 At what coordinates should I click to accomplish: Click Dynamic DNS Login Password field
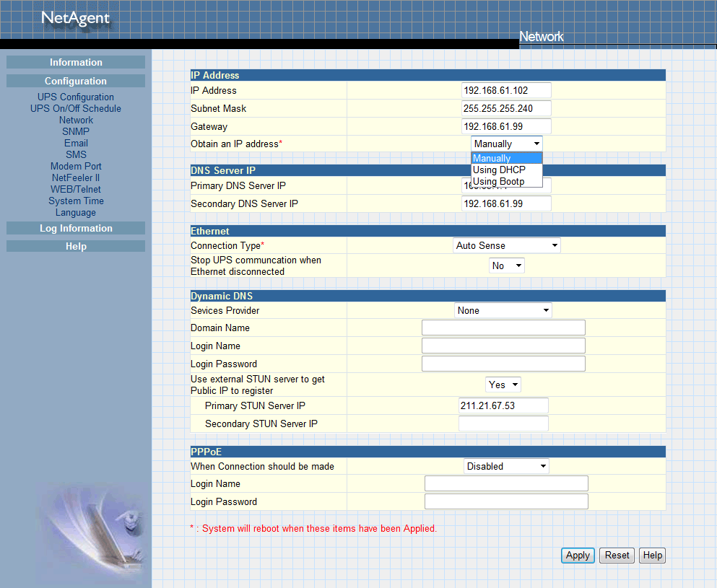tap(503, 364)
